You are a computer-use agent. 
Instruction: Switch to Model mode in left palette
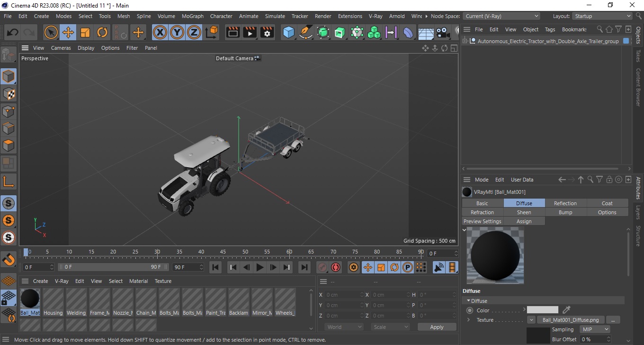(9, 76)
